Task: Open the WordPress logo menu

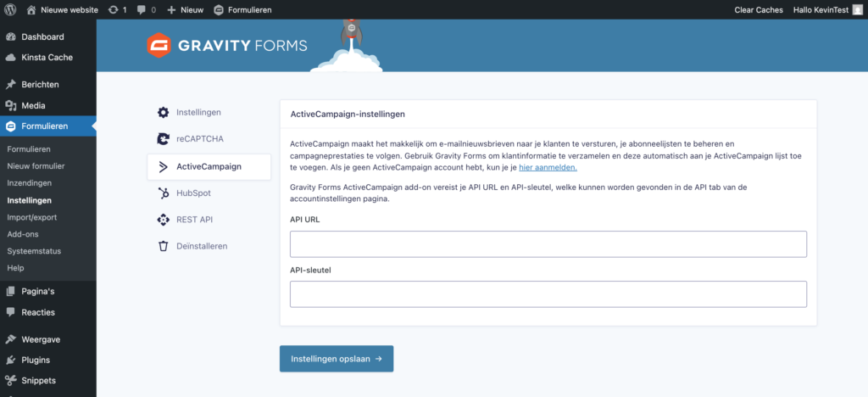Action: click(x=10, y=9)
